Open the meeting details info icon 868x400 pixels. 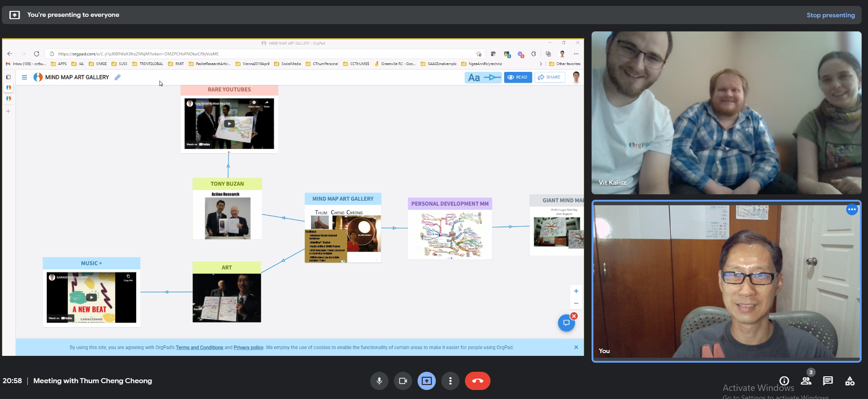(x=784, y=381)
